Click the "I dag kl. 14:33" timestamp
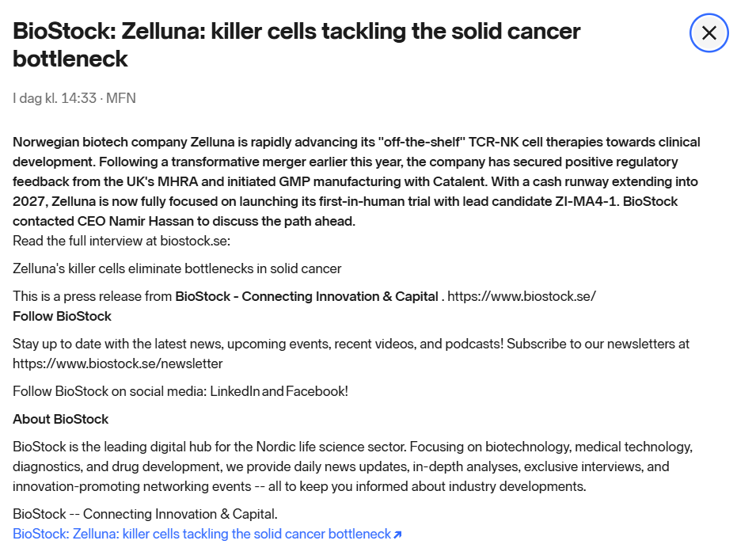The image size is (756, 548). point(54,98)
